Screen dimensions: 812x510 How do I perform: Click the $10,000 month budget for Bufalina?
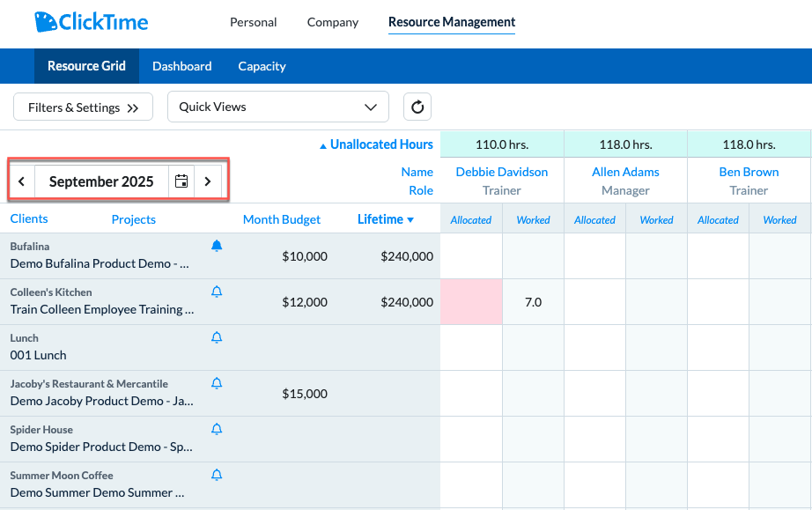pyautogui.click(x=305, y=256)
